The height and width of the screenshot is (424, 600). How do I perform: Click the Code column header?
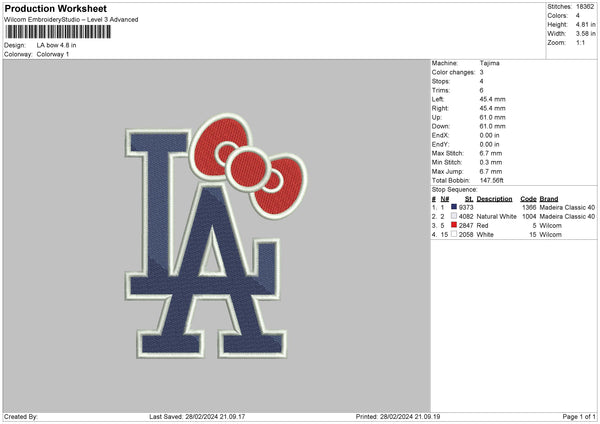pyautogui.click(x=528, y=199)
